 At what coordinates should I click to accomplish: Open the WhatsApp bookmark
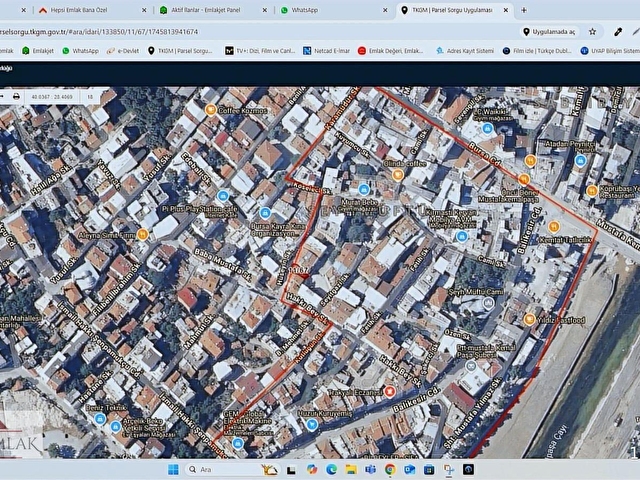[x=80, y=51]
